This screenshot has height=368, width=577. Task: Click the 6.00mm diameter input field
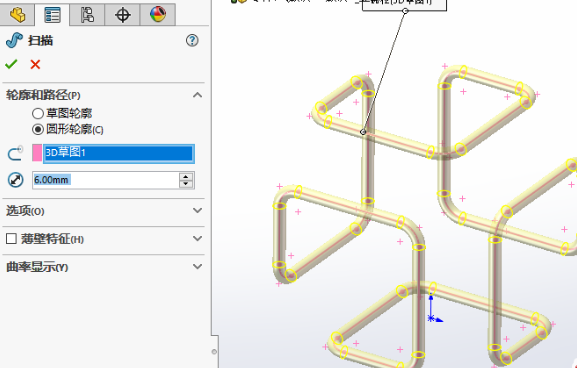106,180
